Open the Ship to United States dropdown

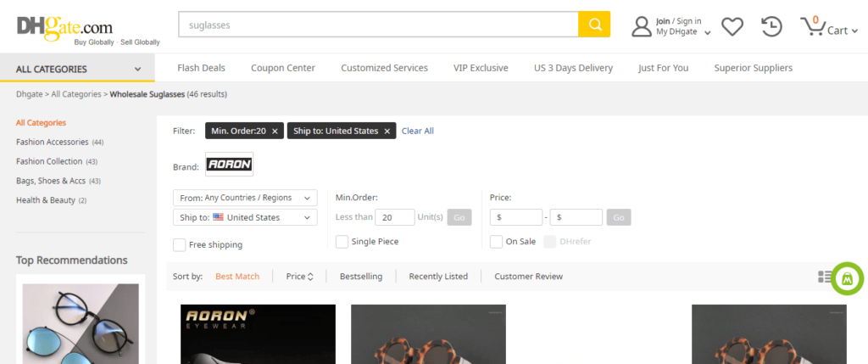point(245,218)
